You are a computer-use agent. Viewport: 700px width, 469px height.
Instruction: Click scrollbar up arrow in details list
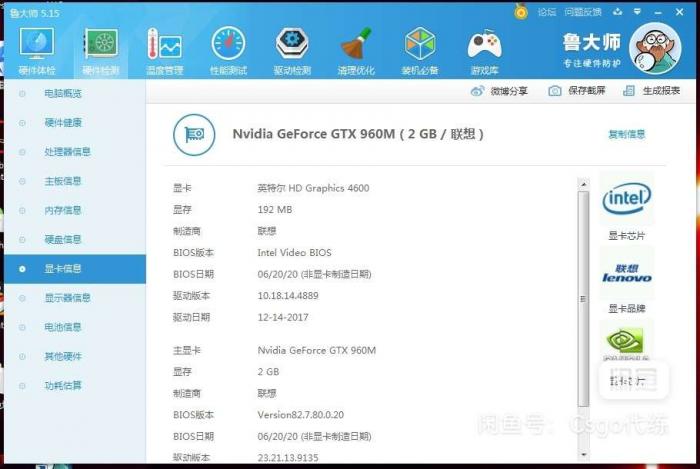(583, 184)
